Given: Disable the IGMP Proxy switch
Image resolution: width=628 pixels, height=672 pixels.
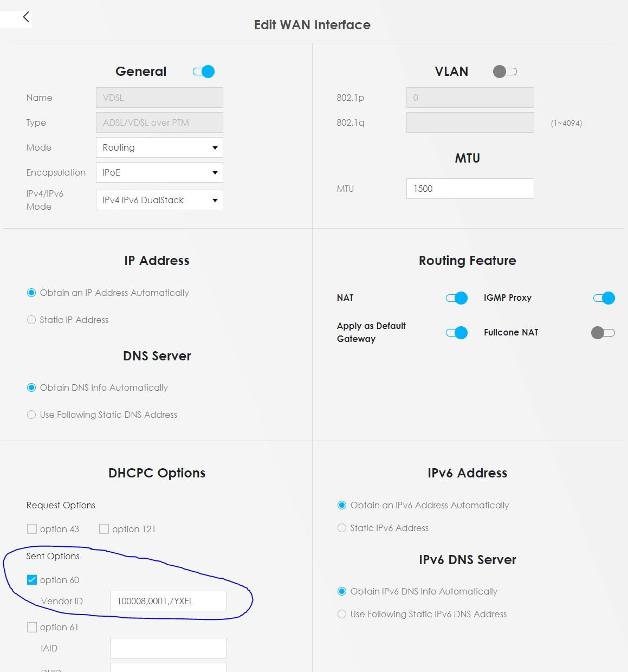Looking at the screenshot, I should pyautogui.click(x=604, y=298).
